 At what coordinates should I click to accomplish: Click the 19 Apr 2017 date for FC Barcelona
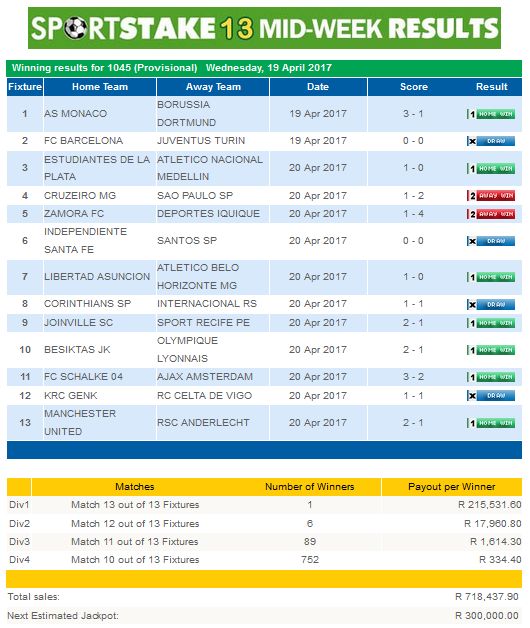[x=318, y=141]
